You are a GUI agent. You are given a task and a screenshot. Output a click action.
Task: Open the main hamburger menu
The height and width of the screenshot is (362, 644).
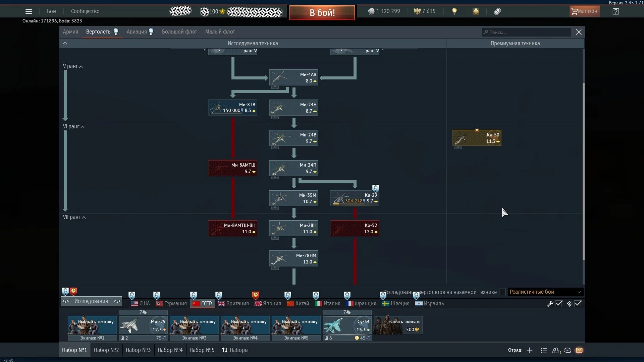tap(29, 11)
